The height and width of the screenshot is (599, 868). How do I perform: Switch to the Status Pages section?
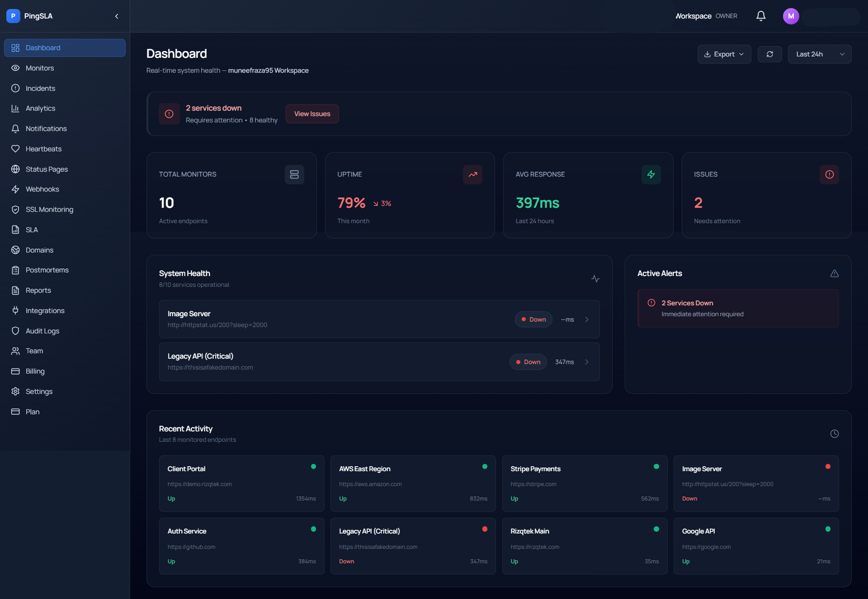coord(47,169)
